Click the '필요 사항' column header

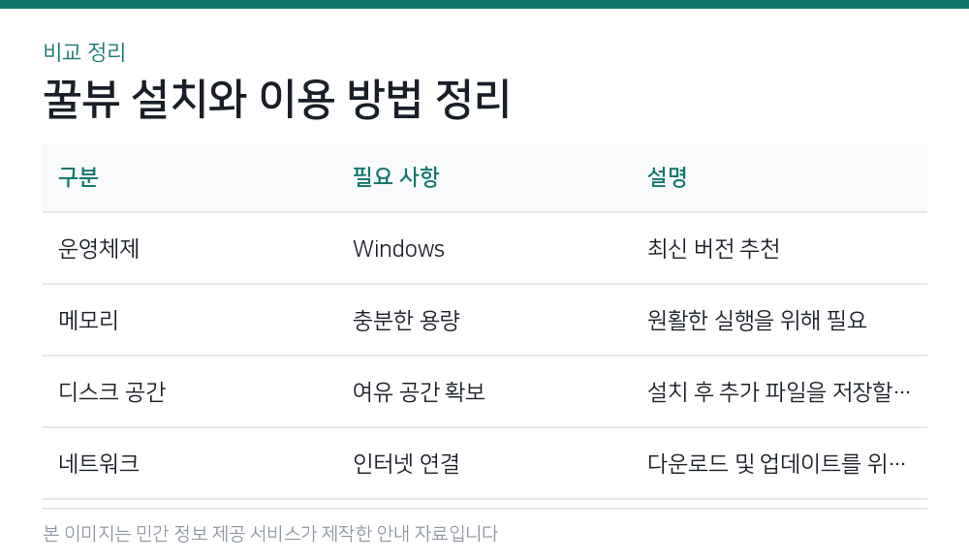click(395, 177)
